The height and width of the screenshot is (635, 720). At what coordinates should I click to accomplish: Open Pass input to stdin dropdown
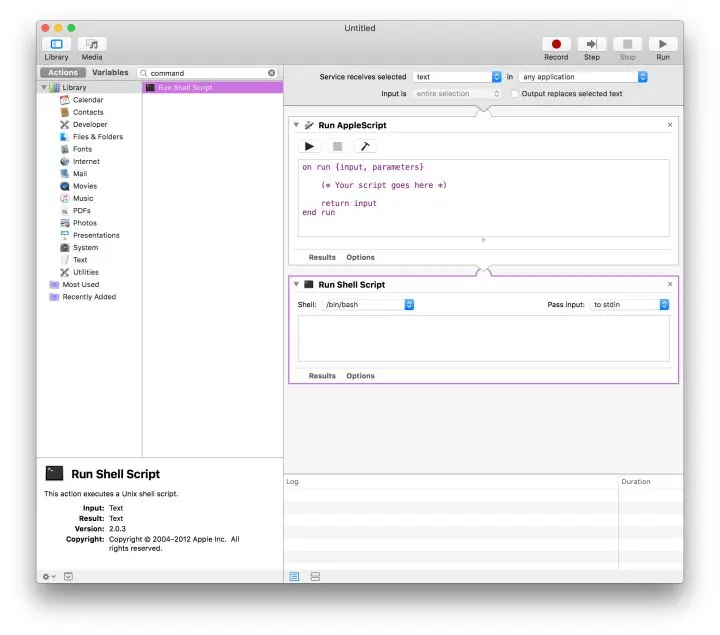tap(629, 304)
